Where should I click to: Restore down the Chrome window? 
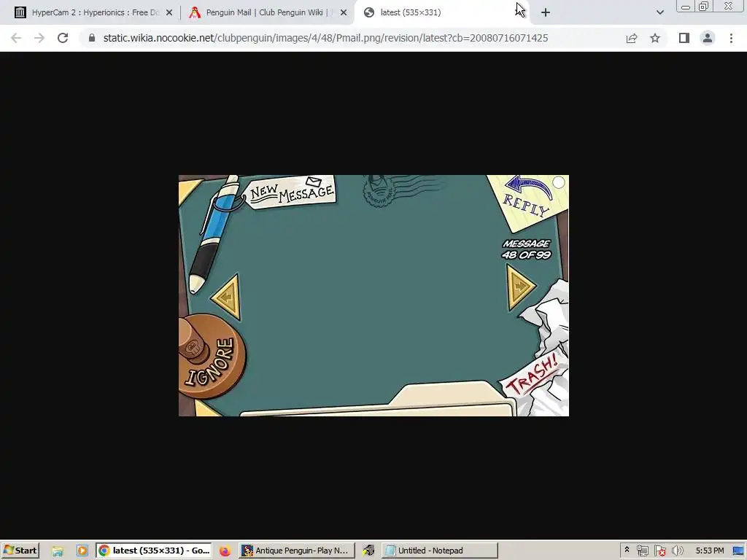click(x=704, y=6)
